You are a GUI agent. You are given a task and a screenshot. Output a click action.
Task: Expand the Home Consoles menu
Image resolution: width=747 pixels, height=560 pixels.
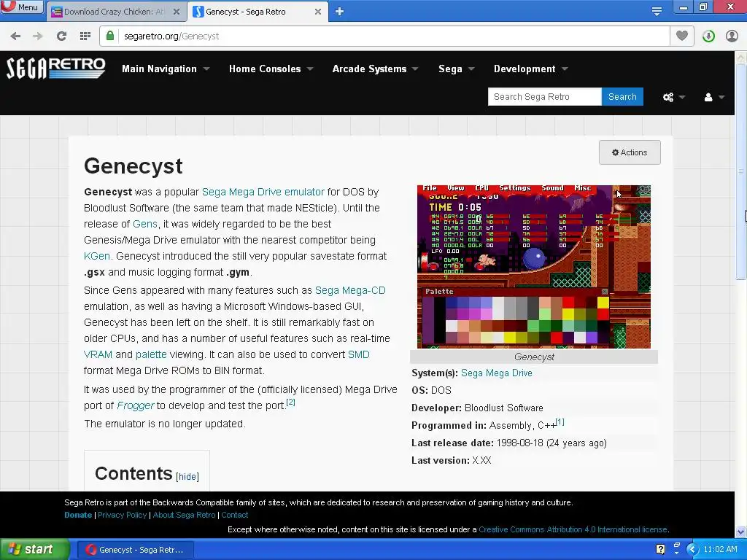tap(271, 69)
